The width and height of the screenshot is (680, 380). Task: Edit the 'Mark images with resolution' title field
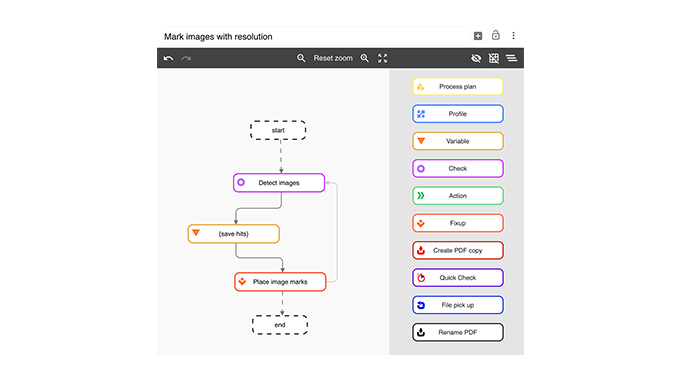tap(315, 36)
